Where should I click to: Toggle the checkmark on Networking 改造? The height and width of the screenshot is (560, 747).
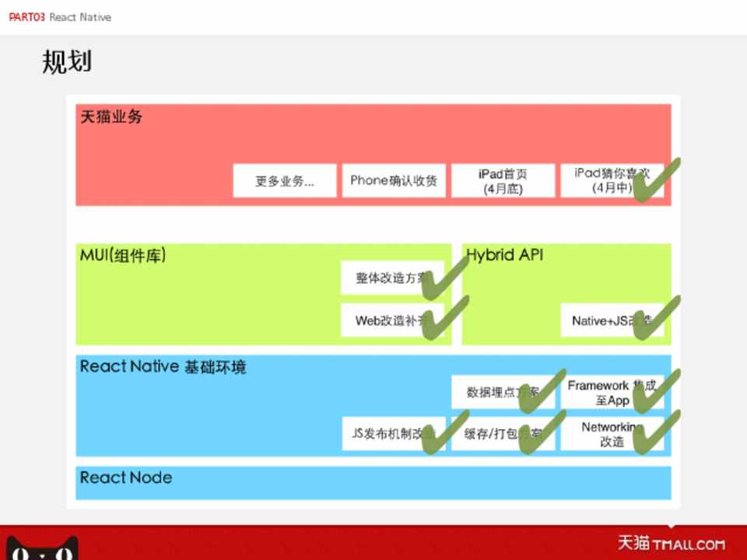coord(654,434)
